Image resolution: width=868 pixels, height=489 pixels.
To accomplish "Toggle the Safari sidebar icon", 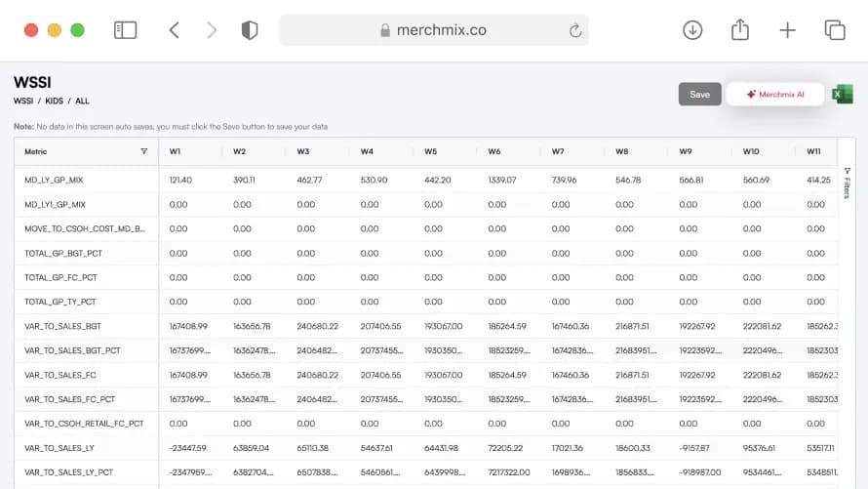I will (125, 30).
